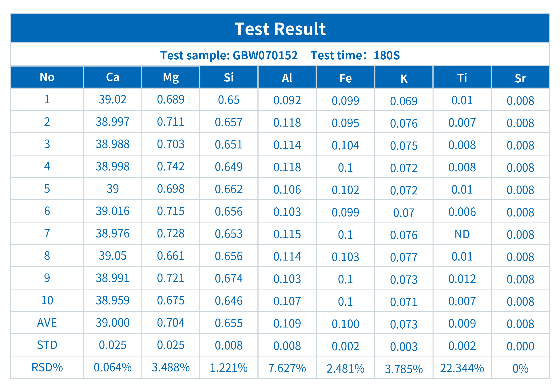Click the Ca value 39.05

coord(112,256)
